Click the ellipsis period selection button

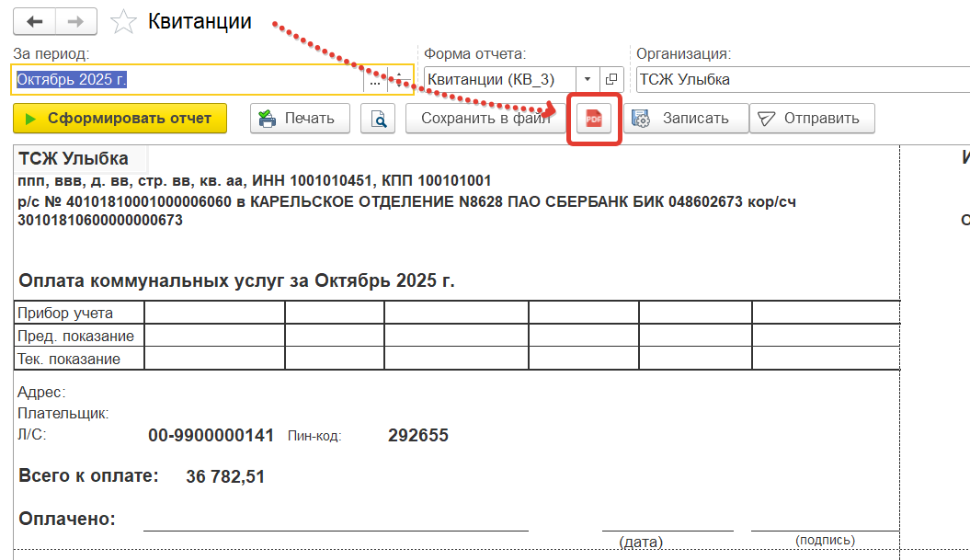click(375, 80)
